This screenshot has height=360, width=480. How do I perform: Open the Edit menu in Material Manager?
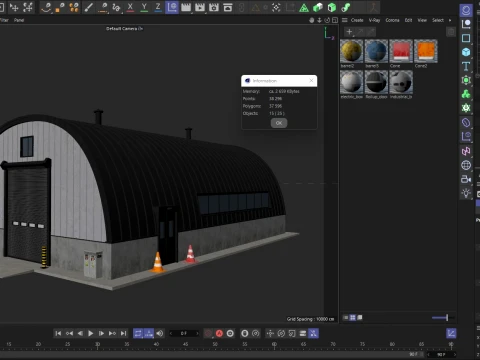(x=408, y=20)
